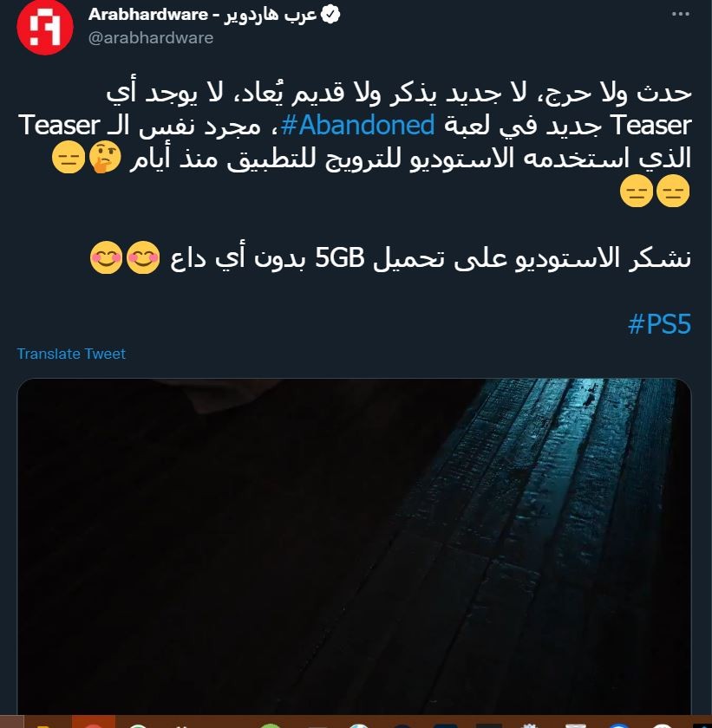
Task: Click the Windows Start button on the taskbar
Action: coord(11,721)
